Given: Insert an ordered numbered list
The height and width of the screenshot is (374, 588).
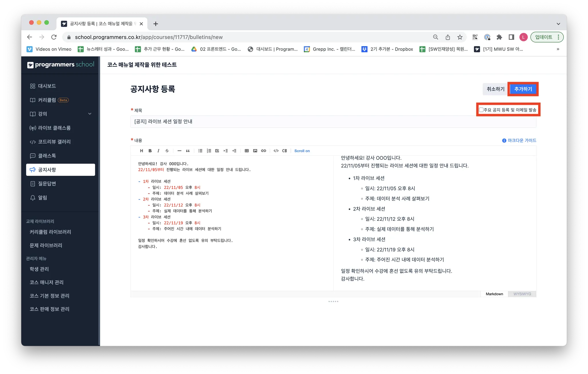Looking at the screenshot, I should [x=209, y=151].
